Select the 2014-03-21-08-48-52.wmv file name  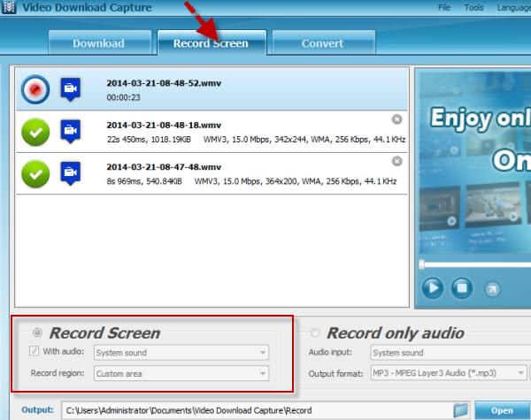(x=164, y=83)
